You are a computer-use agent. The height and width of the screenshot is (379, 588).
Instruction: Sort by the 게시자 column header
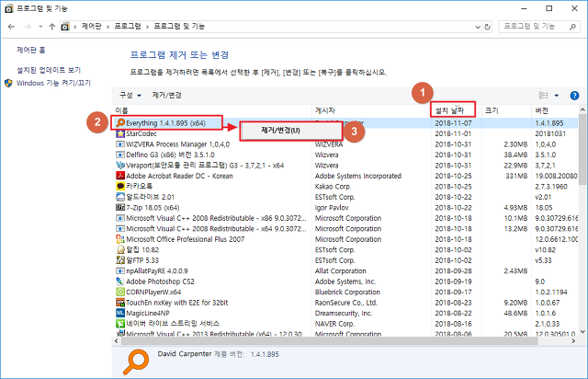(x=324, y=110)
